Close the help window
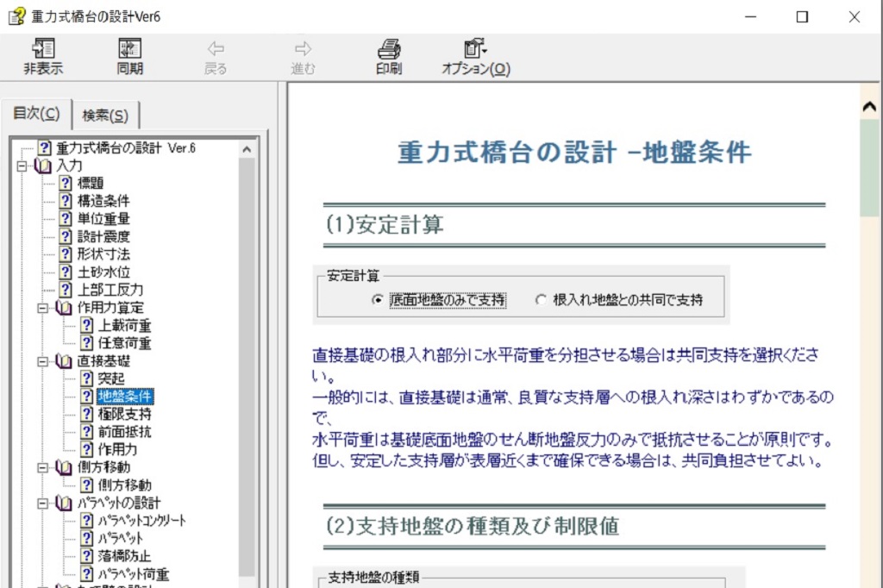The image size is (883, 588). pyautogui.click(x=854, y=17)
